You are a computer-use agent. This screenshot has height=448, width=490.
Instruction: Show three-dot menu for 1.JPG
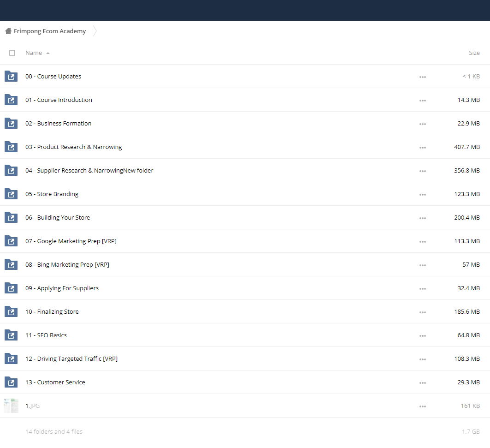point(423,406)
